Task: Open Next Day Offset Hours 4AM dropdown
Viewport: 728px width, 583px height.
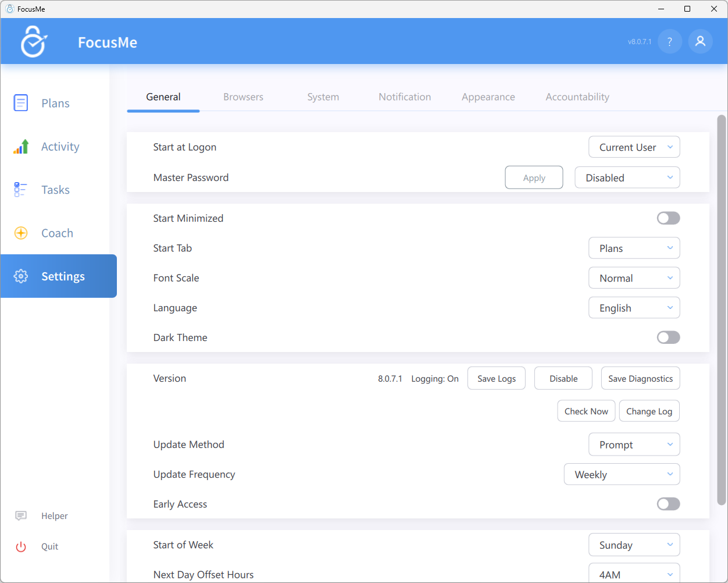Action: pos(634,573)
